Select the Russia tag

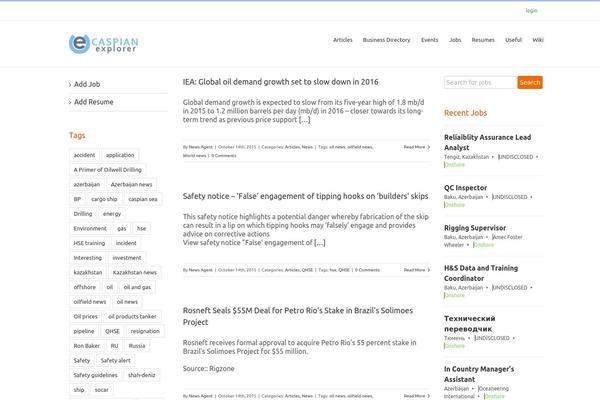[x=137, y=346]
